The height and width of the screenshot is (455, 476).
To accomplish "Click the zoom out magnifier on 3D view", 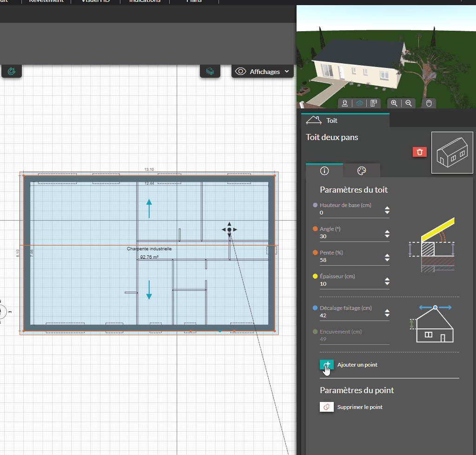I will pyautogui.click(x=408, y=103).
